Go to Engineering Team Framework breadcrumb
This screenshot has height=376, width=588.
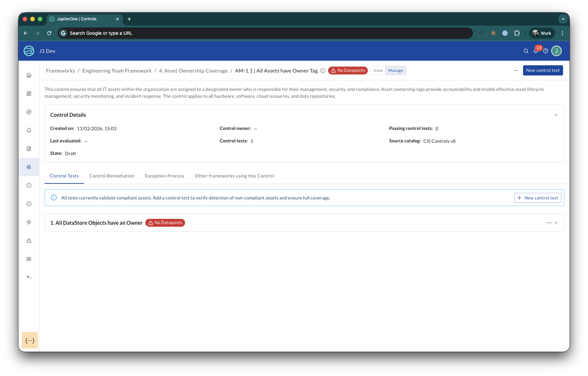(x=117, y=71)
